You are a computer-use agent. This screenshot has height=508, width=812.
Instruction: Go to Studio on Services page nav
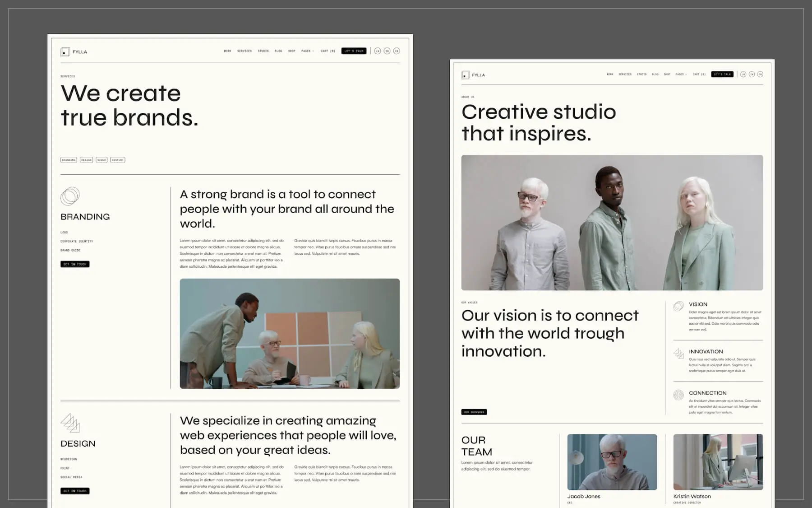263,51
